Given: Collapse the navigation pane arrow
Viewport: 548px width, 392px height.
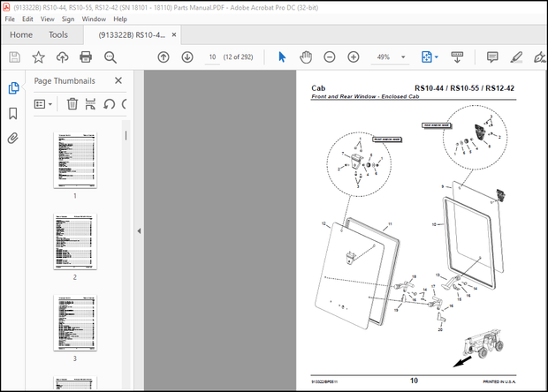Looking at the screenshot, I should [139, 230].
